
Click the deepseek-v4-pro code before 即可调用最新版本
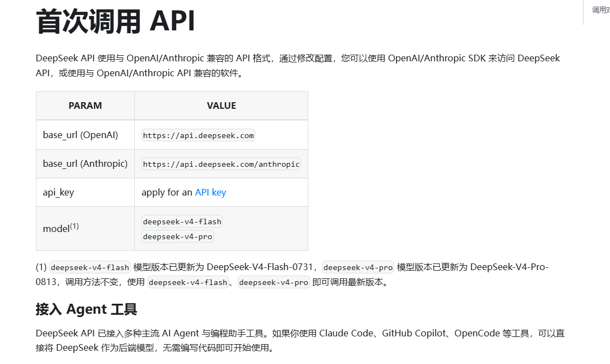coord(274,282)
